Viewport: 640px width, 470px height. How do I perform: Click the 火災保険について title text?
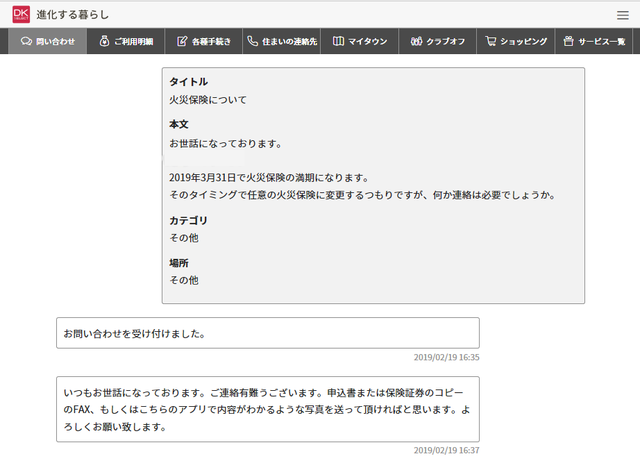[x=208, y=100]
